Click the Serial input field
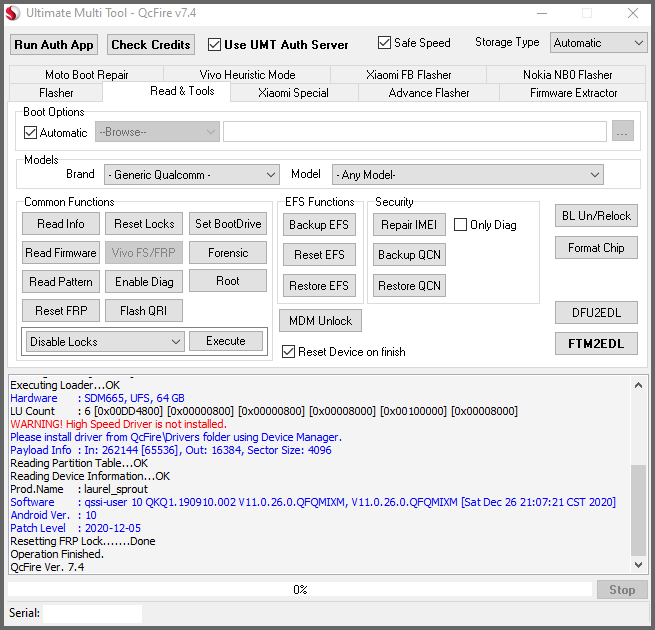The width and height of the screenshot is (655, 630). pos(92,613)
